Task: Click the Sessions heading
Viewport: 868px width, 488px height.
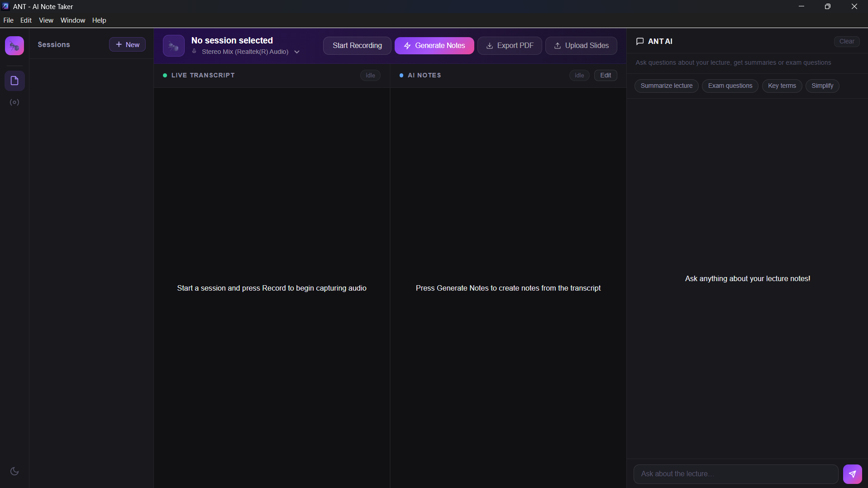Action: point(54,44)
